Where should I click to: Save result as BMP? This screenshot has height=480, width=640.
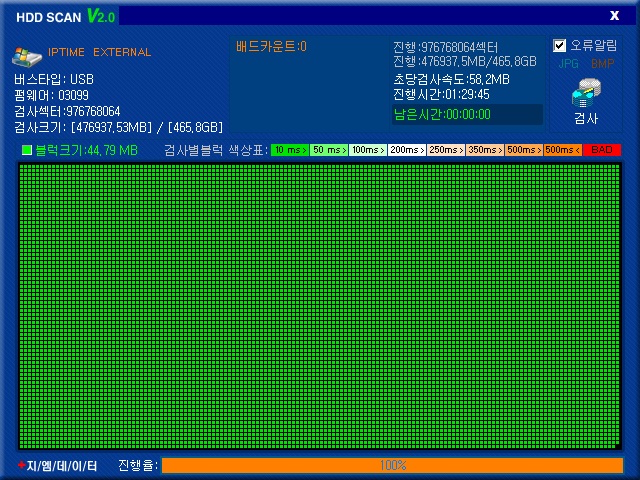point(602,63)
